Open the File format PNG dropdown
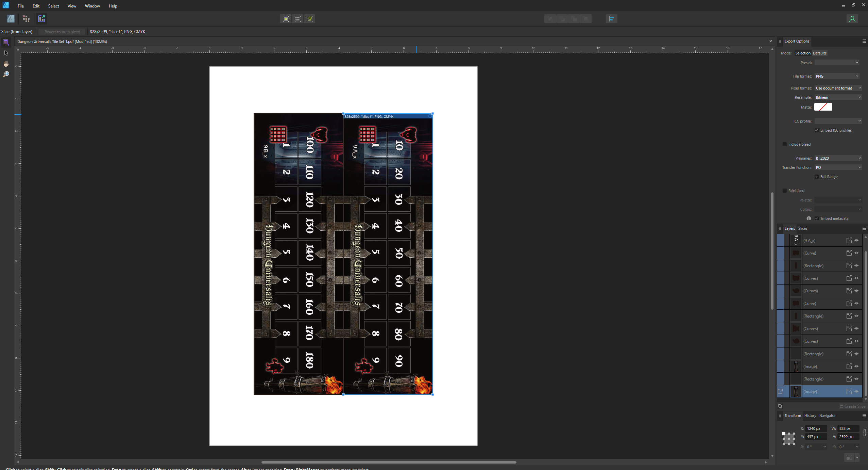Image resolution: width=868 pixels, height=470 pixels. coord(837,76)
